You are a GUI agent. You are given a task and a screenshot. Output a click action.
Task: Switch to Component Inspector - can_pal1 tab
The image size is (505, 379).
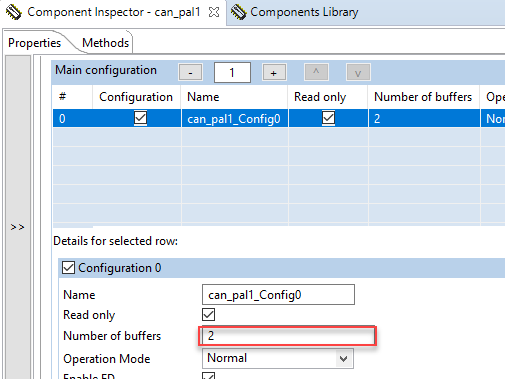pyautogui.click(x=113, y=12)
